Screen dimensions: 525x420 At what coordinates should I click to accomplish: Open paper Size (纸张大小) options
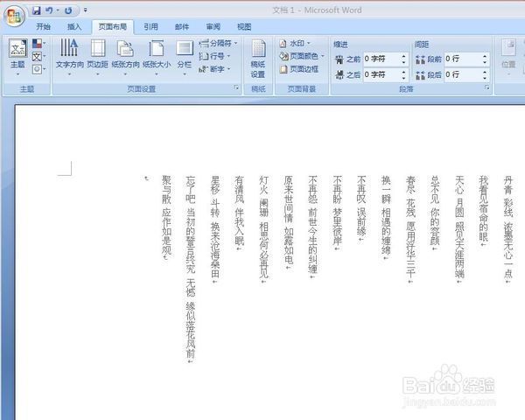tap(157, 57)
